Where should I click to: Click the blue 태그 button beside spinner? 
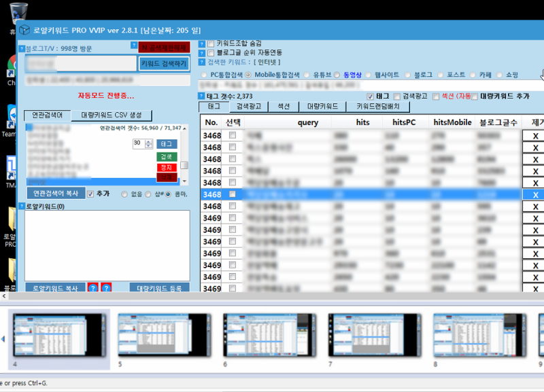[x=167, y=144]
